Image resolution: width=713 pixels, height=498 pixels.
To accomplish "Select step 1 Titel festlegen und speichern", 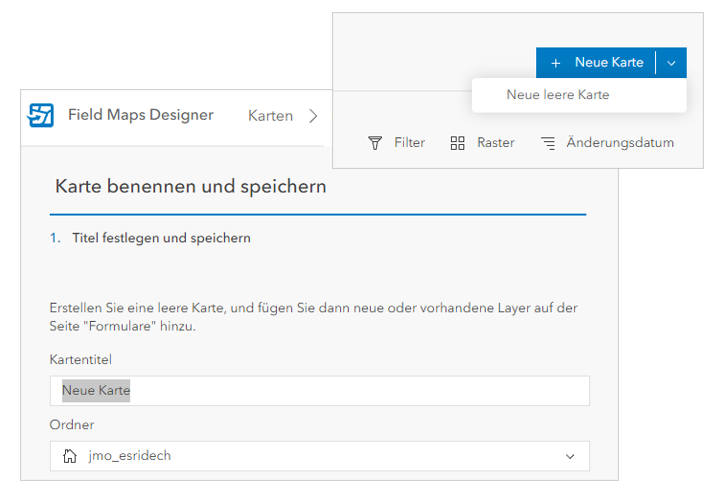I will [150, 238].
